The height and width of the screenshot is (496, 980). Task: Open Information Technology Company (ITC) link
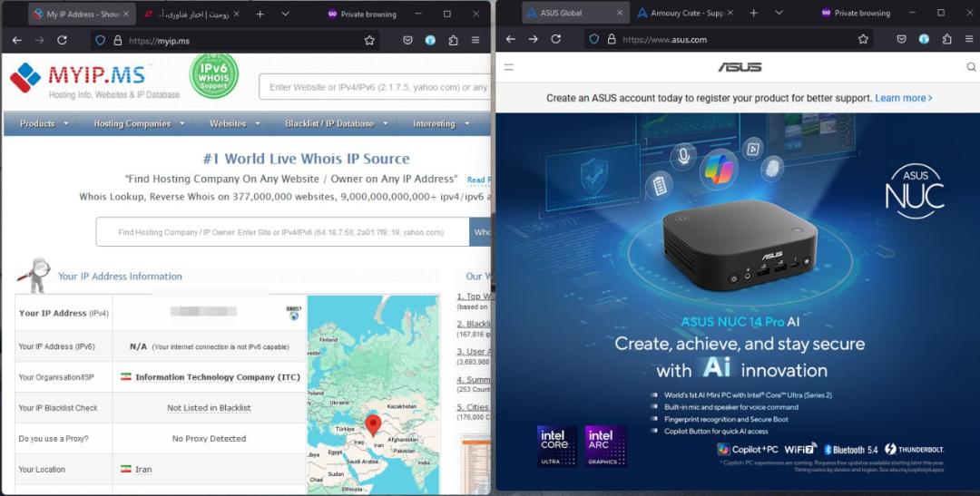(218, 377)
